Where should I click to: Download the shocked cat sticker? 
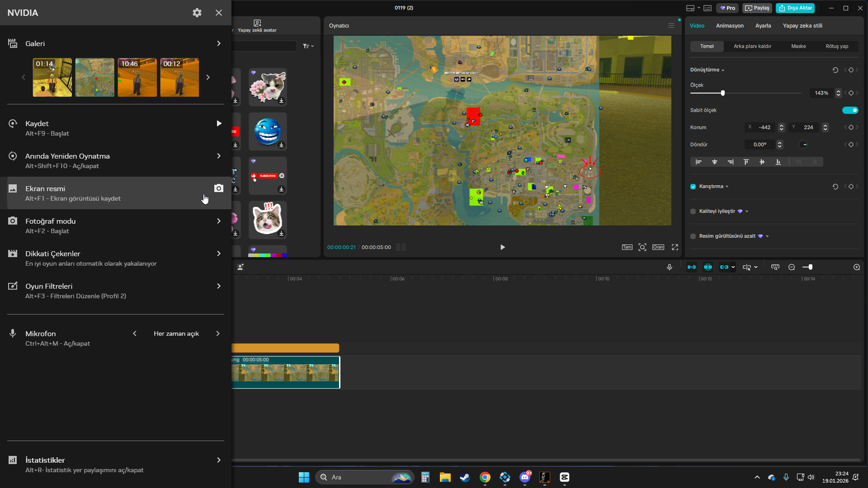pyautogui.click(x=281, y=234)
